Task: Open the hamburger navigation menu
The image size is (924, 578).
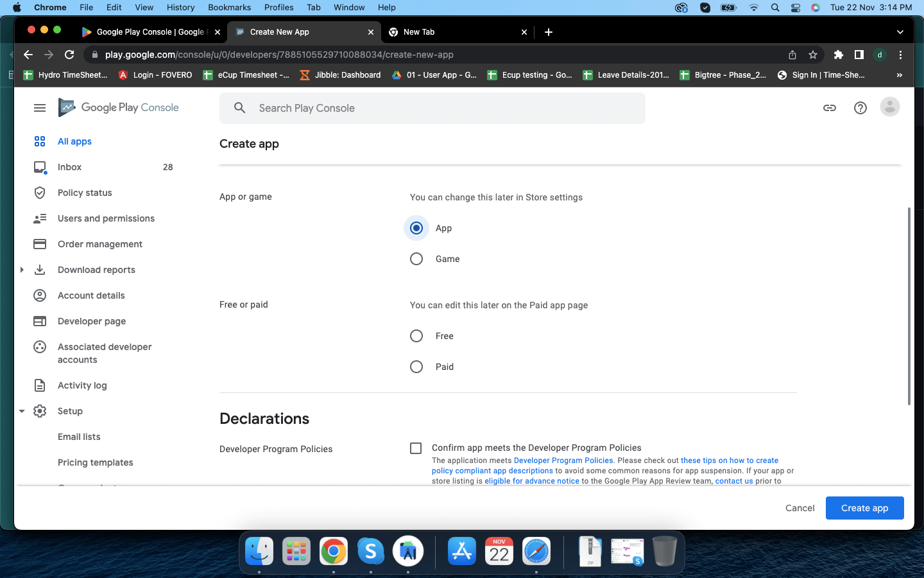Action: pos(40,108)
